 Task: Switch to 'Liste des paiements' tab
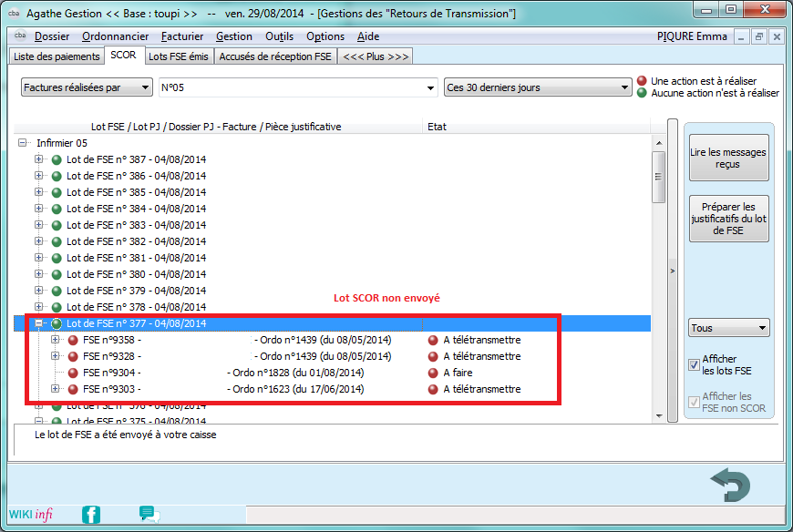point(57,56)
